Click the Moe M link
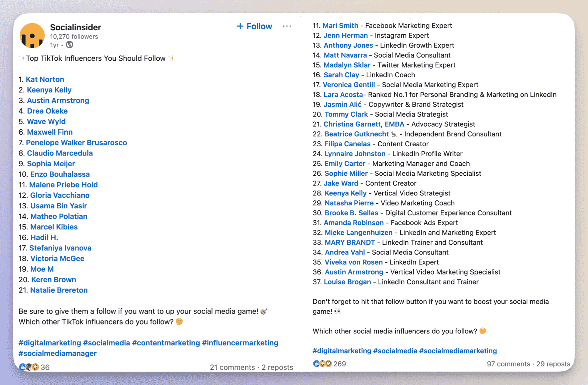Image resolution: width=588 pixels, height=385 pixels. pyautogui.click(x=42, y=269)
